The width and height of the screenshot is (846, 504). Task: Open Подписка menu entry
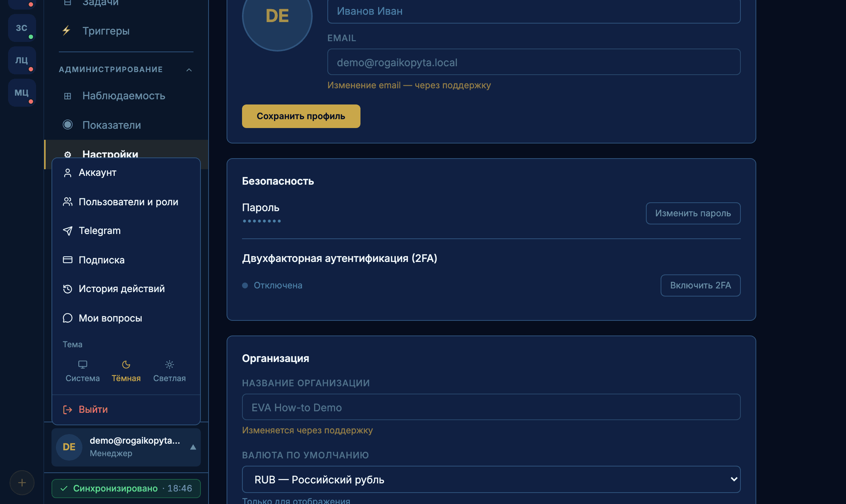click(x=126, y=260)
